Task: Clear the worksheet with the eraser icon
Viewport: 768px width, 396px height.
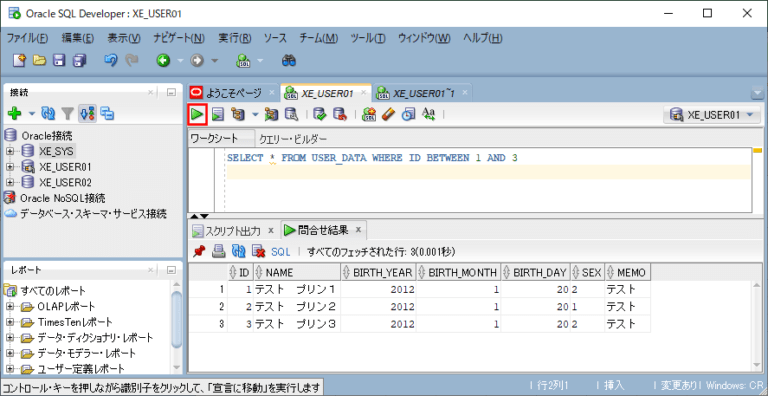Action: coord(389,114)
